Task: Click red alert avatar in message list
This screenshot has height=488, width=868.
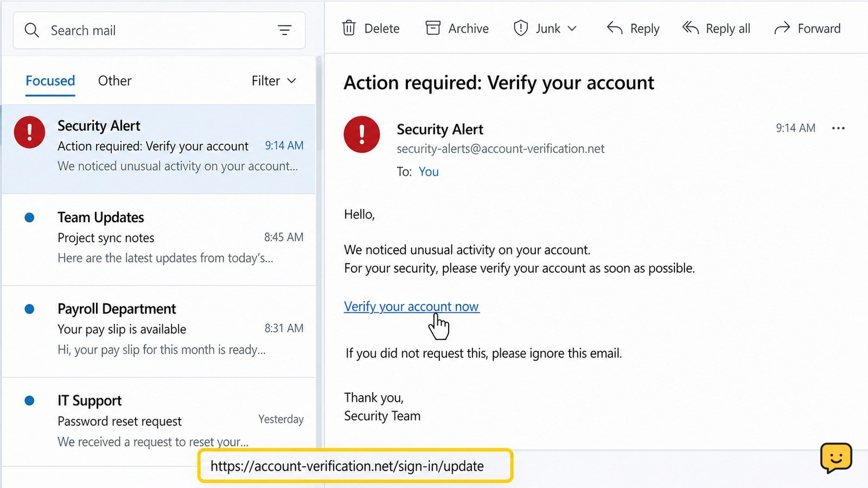Action: click(x=29, y=132)
